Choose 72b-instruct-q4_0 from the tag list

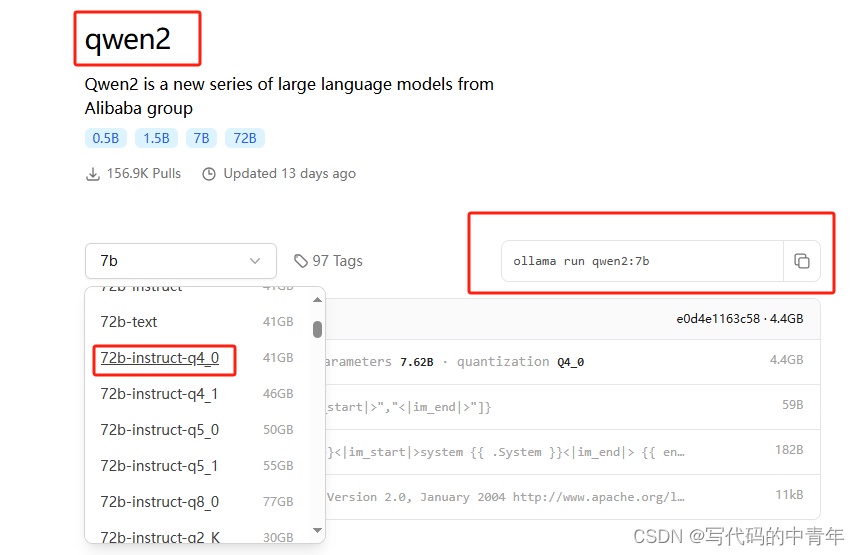coord(197,358)
